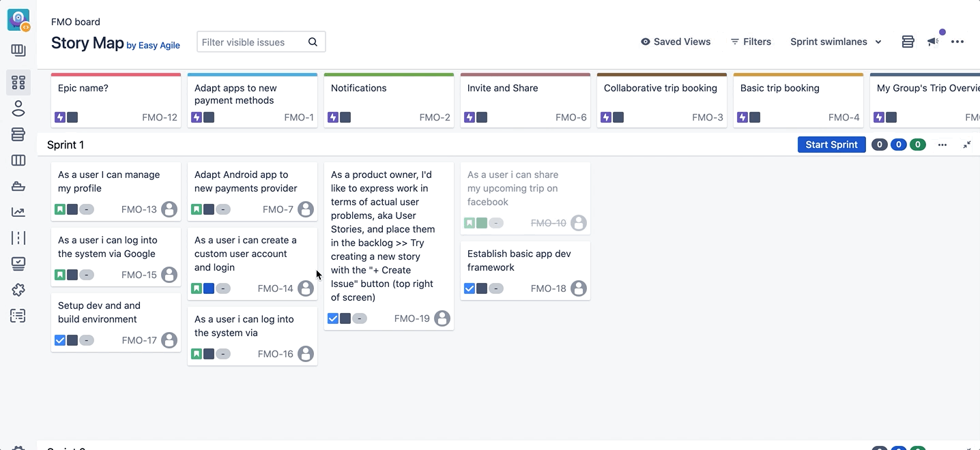Click the search magnifier in the filter box
Image resolution: width=980 pixels, height=450 pixels.
[x=313, y=42]
